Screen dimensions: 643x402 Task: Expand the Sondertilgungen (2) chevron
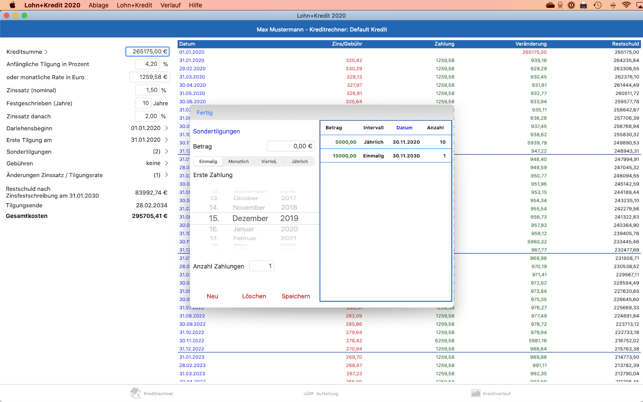point(166,151)
